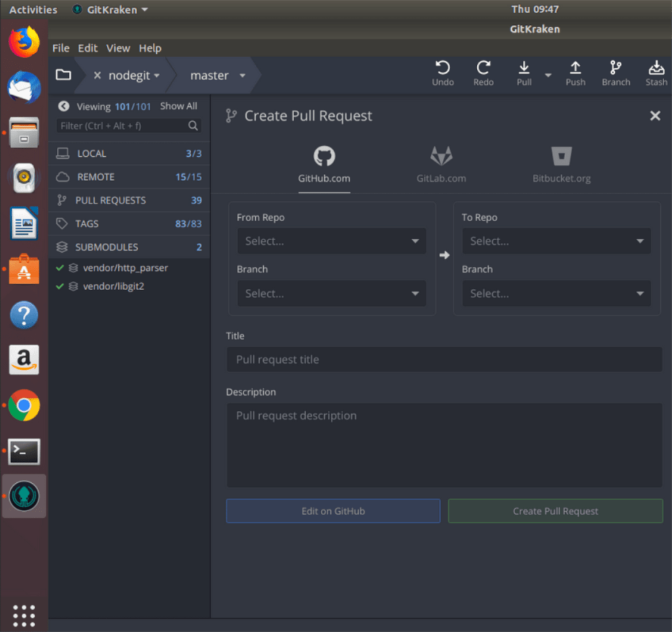Choose the Bitbucket.org provider icon
The height and width of the screenshot is (632, 672).
(561, 163)
